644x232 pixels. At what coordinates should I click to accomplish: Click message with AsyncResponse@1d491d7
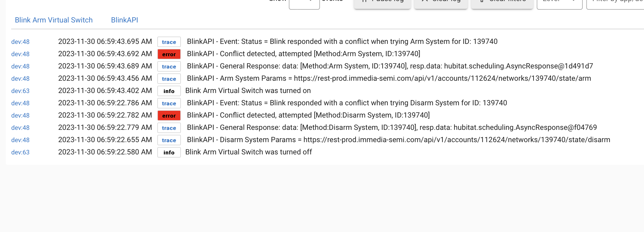[x=390, y=66]
